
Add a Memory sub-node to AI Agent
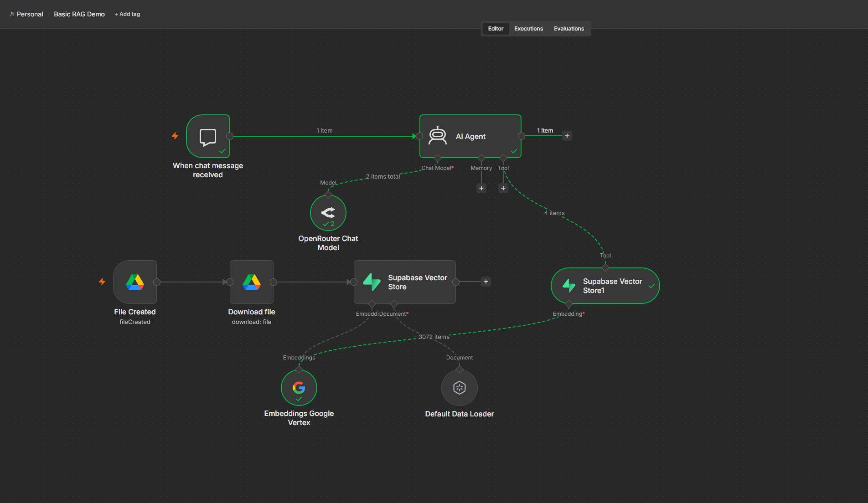pyautogui.click(x=481, y=188)
